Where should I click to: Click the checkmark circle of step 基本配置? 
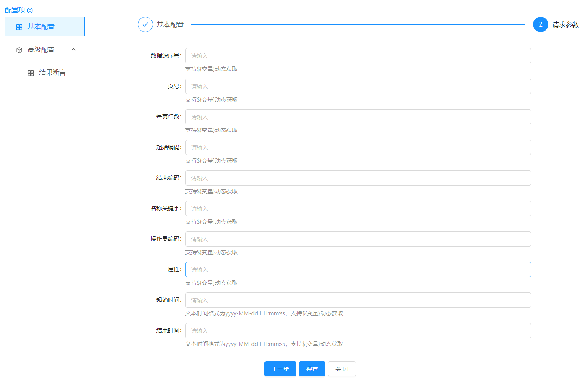click(x=145, y=24)
